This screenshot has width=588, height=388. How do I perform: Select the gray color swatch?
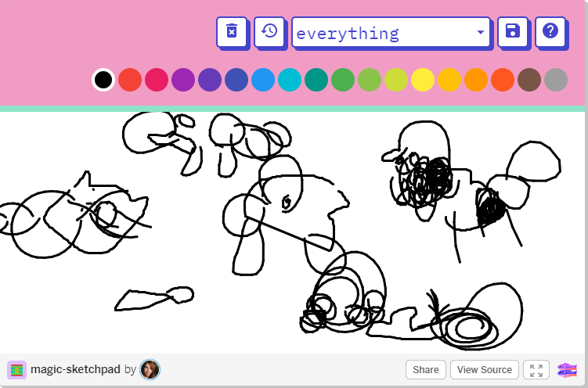click(x=556, y=80)
